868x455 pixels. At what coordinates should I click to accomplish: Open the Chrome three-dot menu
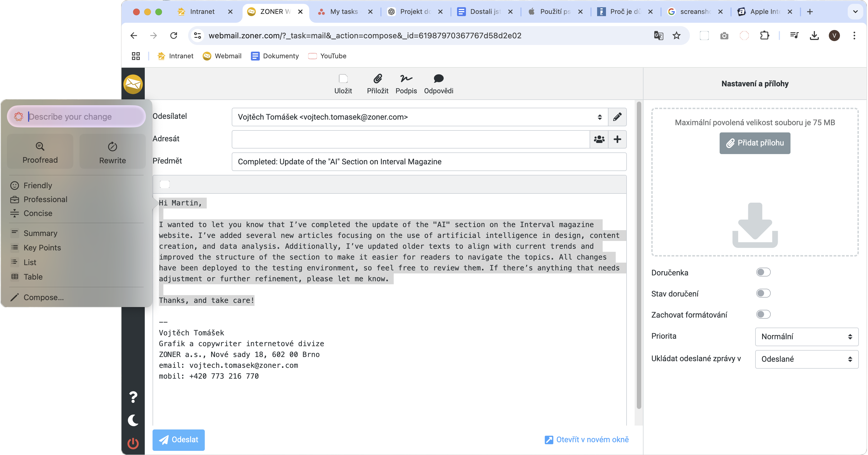pos(854,35)
